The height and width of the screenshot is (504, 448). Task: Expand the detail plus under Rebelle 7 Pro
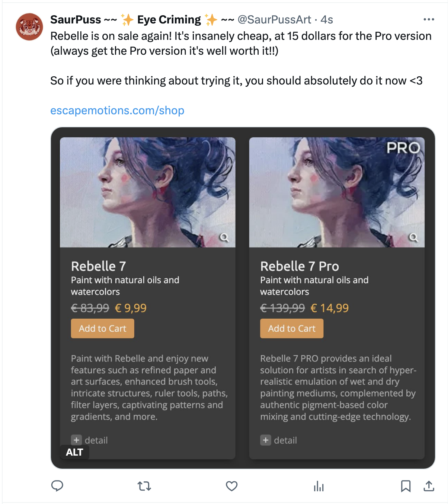[266, 440]
